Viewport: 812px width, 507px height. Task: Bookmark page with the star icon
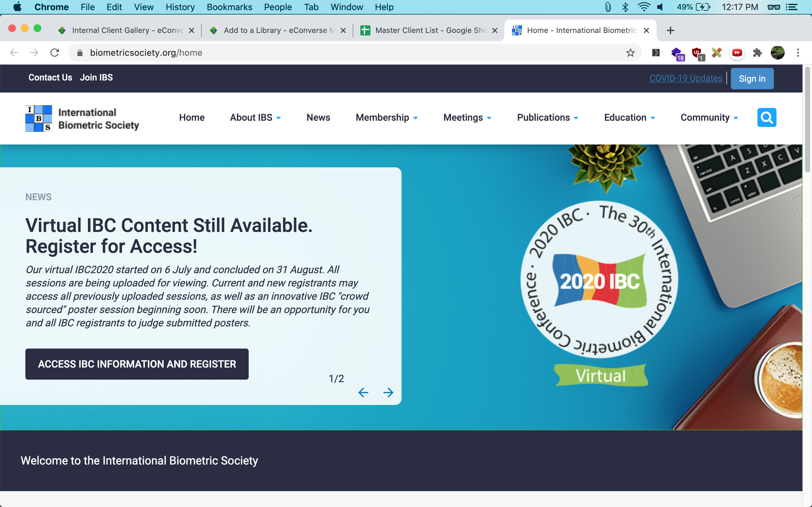pos(630,53)
